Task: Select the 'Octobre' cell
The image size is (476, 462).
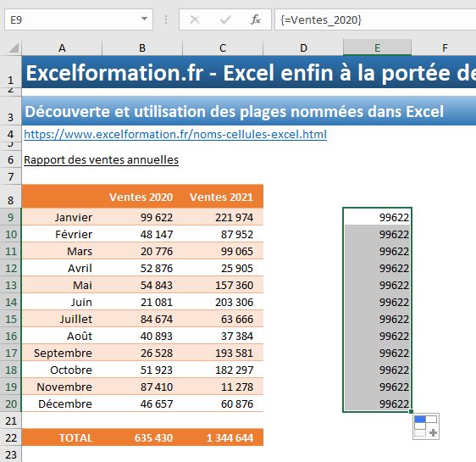Action: click(62, 370)
